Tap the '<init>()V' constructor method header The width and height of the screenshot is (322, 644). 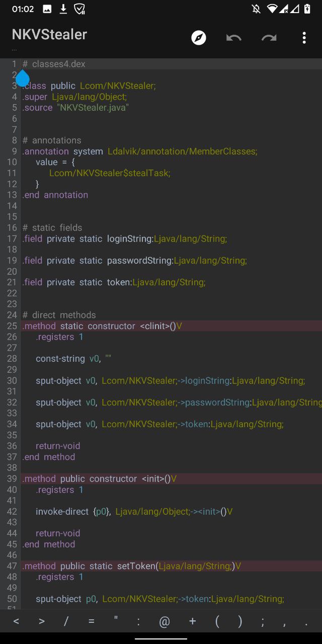(x=99, y=478)
